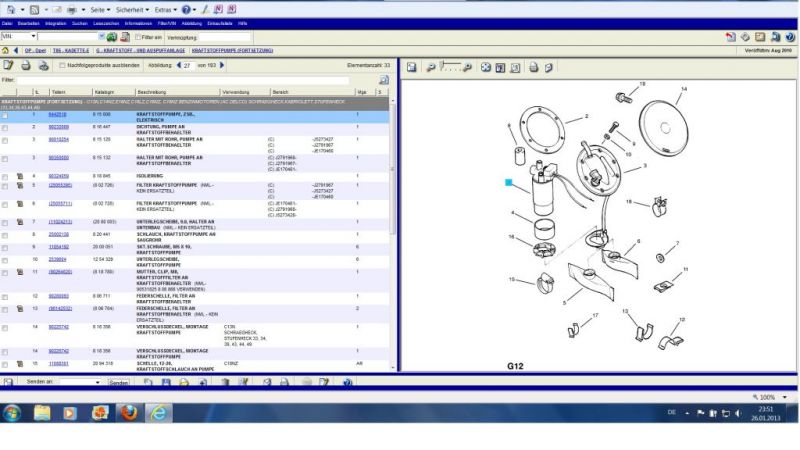
Task: Go to the next illustration with right arrow
Action: (x=222, y=66)
